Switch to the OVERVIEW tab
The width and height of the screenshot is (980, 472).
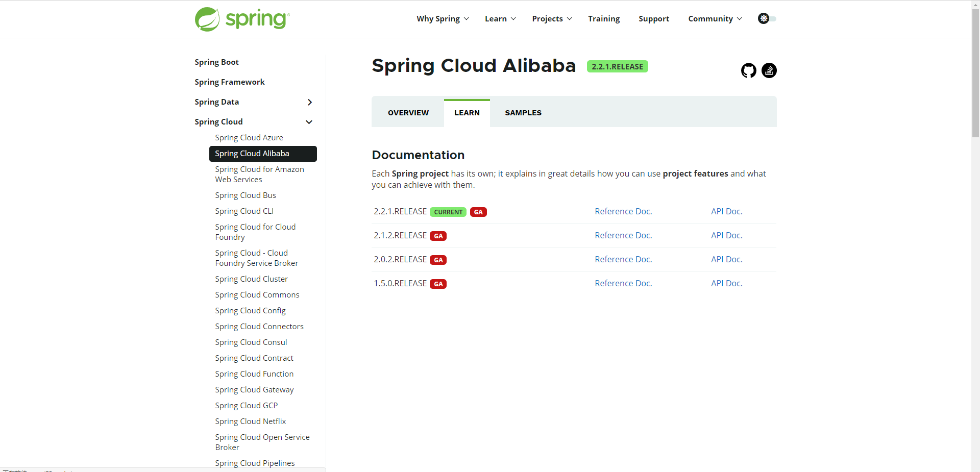point(407,112)
